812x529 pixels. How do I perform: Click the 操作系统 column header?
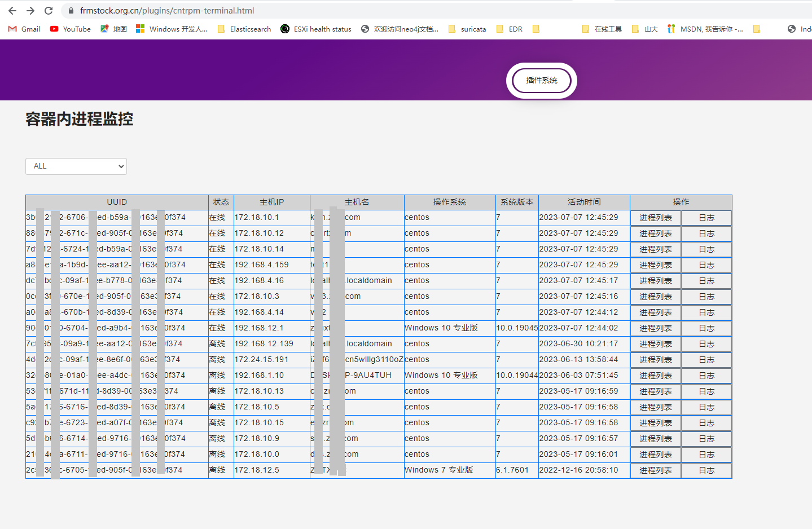[450, 202]
